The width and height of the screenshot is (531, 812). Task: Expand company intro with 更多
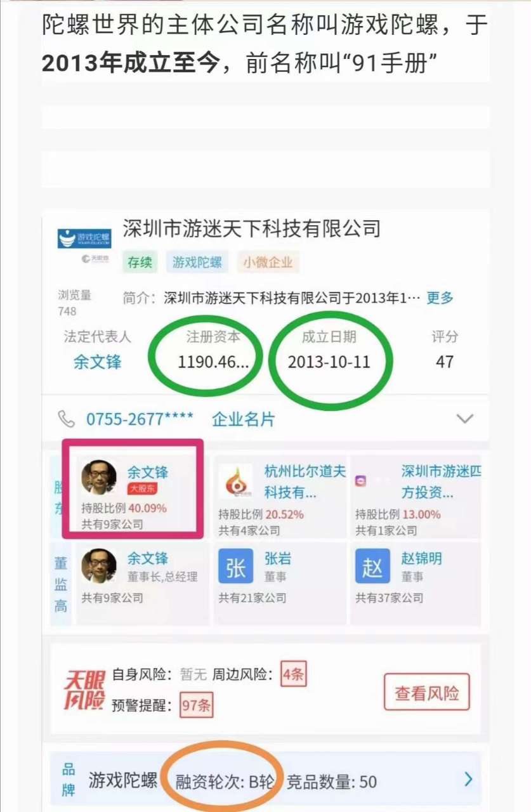point(440,298)
